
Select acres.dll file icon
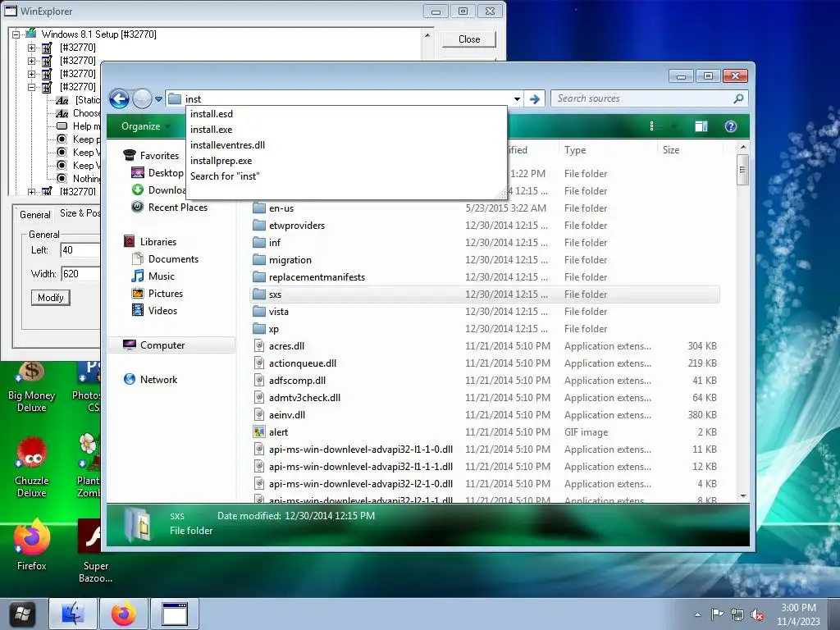click(259, 345)
